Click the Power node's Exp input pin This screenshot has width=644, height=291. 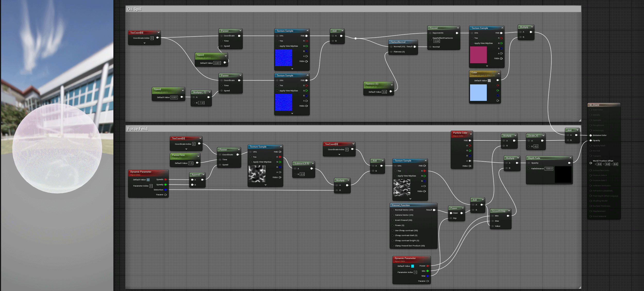pos(451,218)
